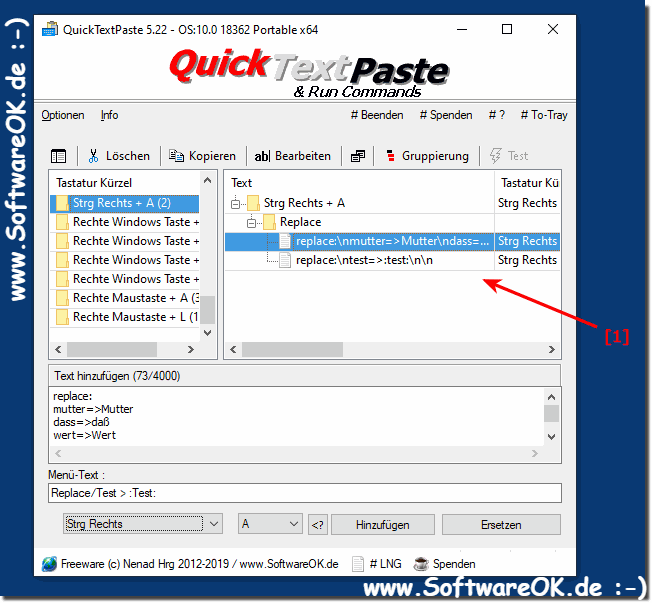Click the right tree horizontal scrollbar thumb

coord(292,349)
